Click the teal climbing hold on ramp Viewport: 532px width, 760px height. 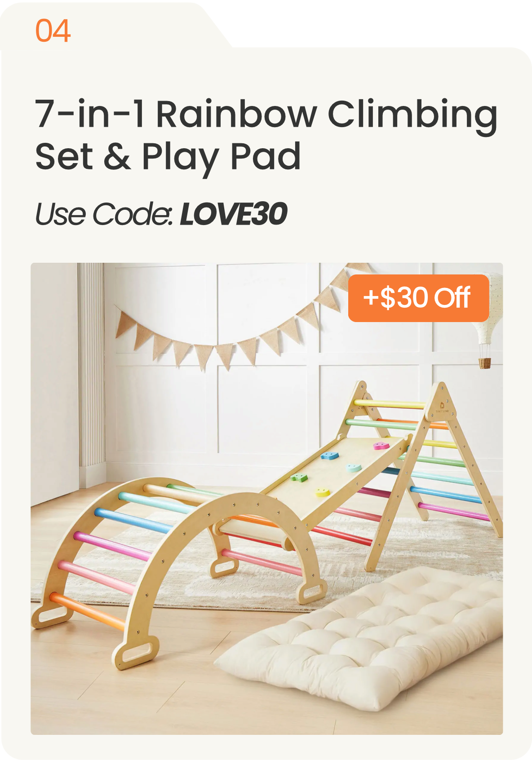point(354,468)
